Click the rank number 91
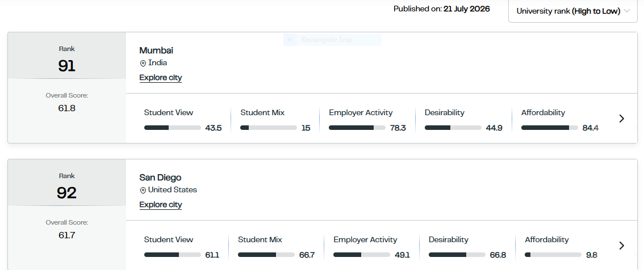Image resolution: width=644 pixels, height=270 pixels. tap(66, 66)
